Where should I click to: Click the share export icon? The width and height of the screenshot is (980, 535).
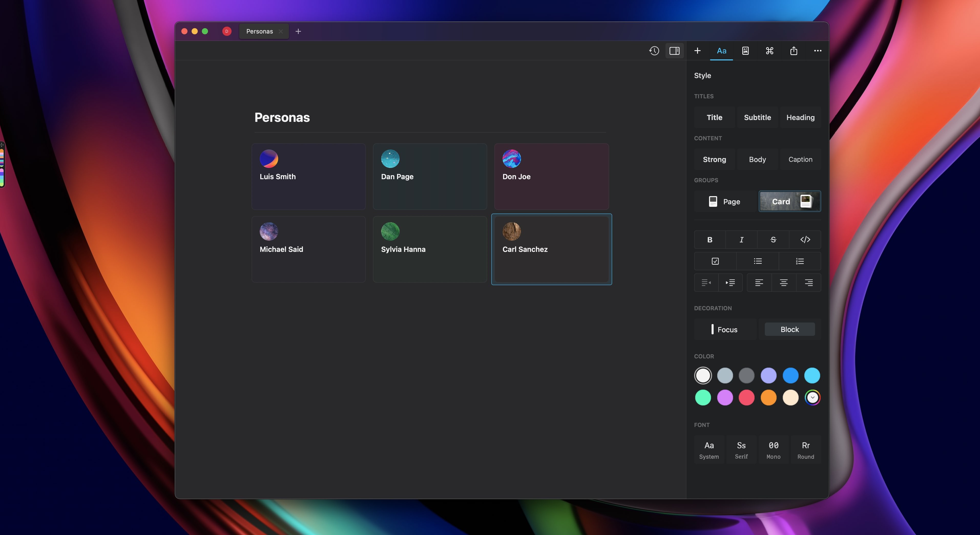click(x=794, y=51)
